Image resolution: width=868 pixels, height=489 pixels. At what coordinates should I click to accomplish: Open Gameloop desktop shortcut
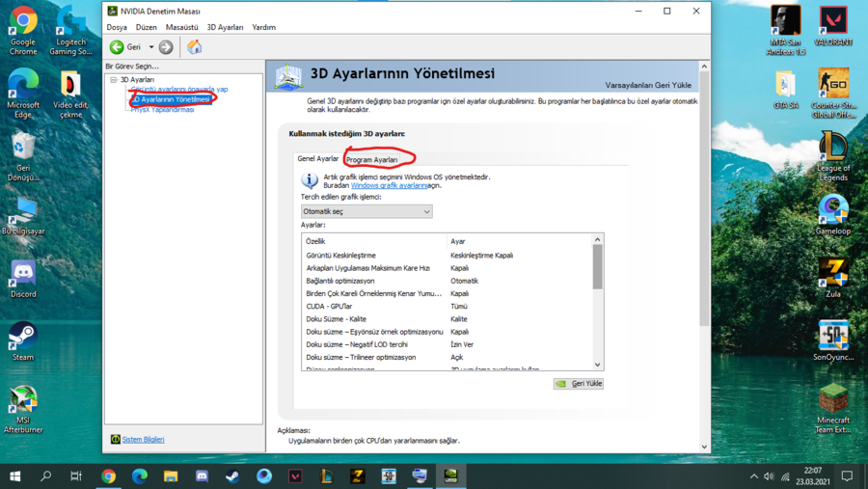click(833, 215)
